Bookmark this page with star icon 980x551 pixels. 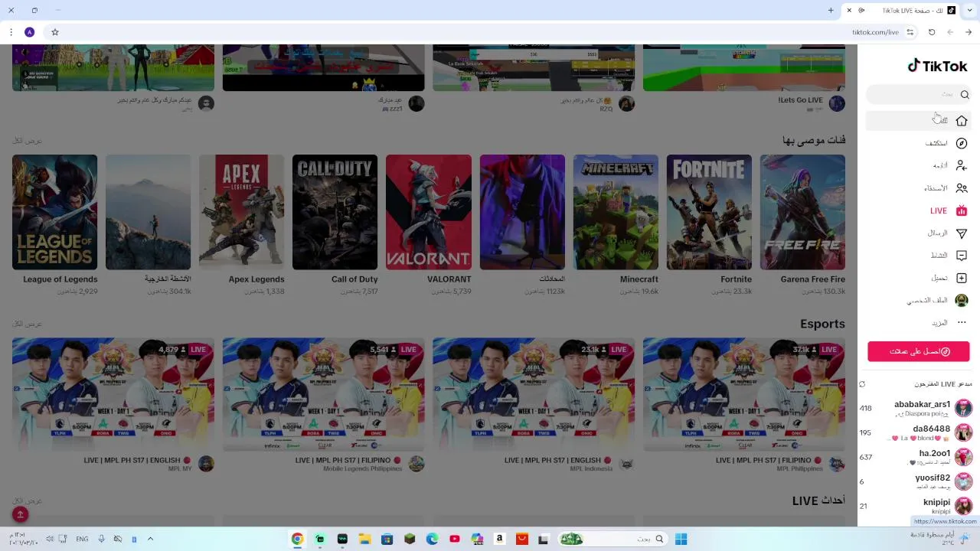(x=55, y=32)
